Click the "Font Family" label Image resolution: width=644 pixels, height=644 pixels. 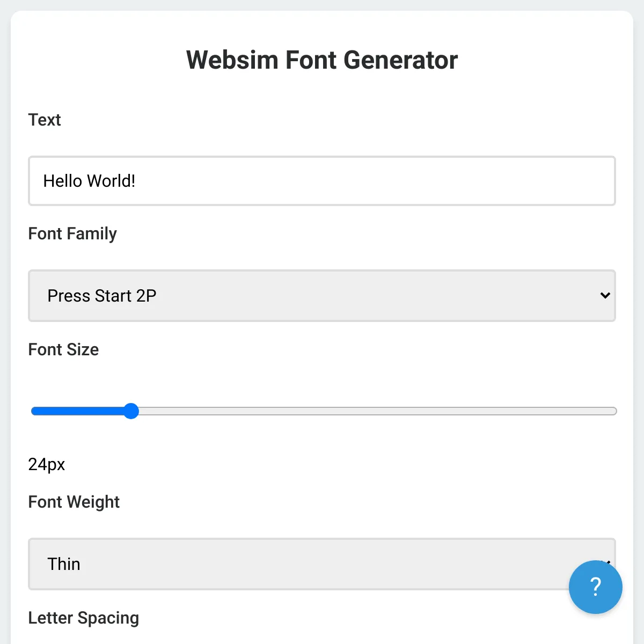[72, 233]
